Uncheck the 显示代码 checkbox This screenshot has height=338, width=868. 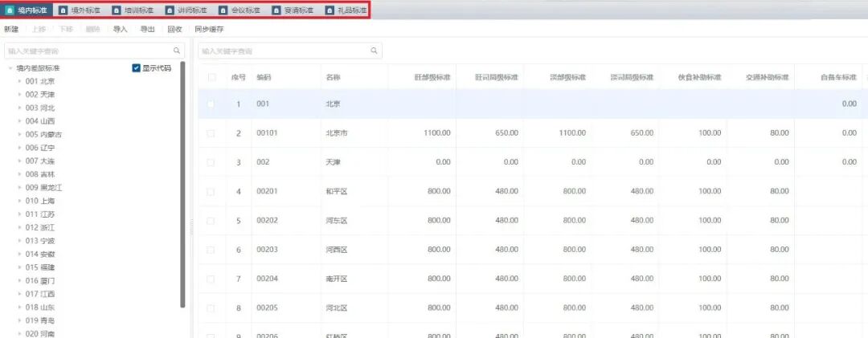click(x=136, y=68)
